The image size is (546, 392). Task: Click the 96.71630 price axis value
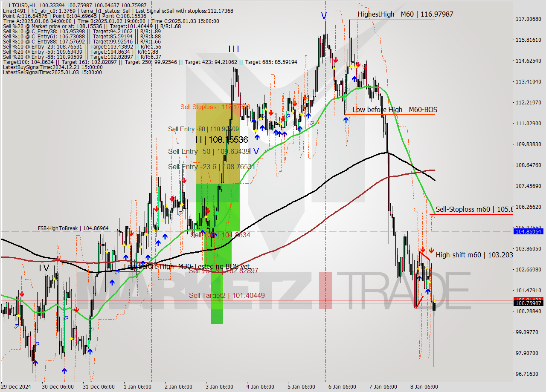pos(527,374)
